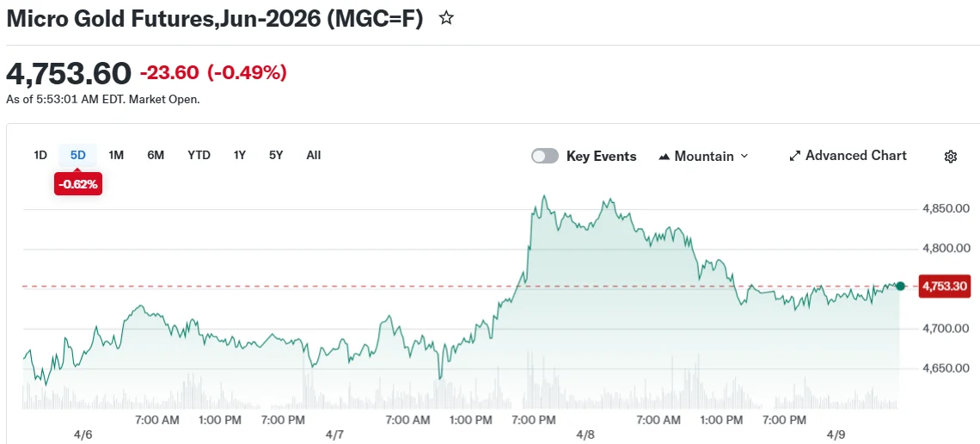Star Micro Gold Futures to watchlist

[446, 18]
